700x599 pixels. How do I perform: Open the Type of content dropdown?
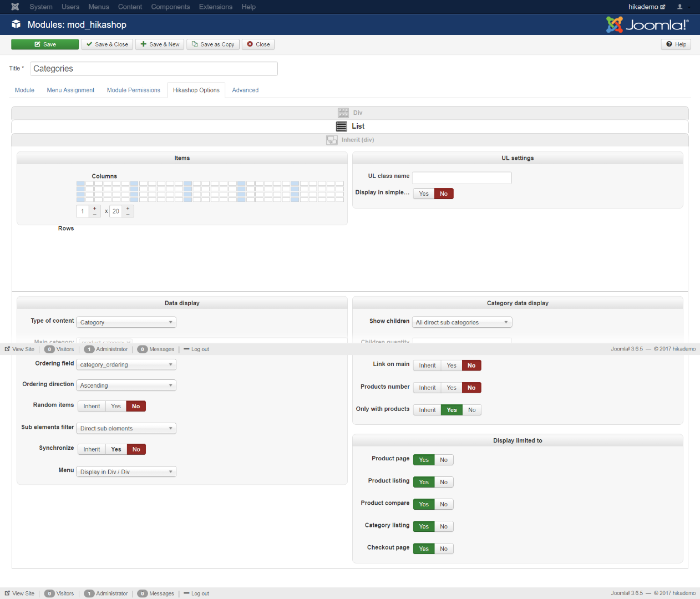coord(126,322)
